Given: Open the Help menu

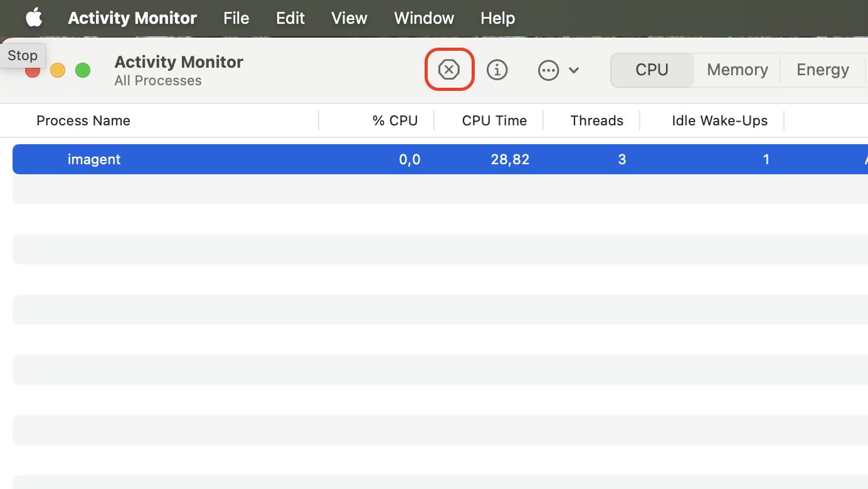Looking at the screenshot, I should click(x=497, y=18).
